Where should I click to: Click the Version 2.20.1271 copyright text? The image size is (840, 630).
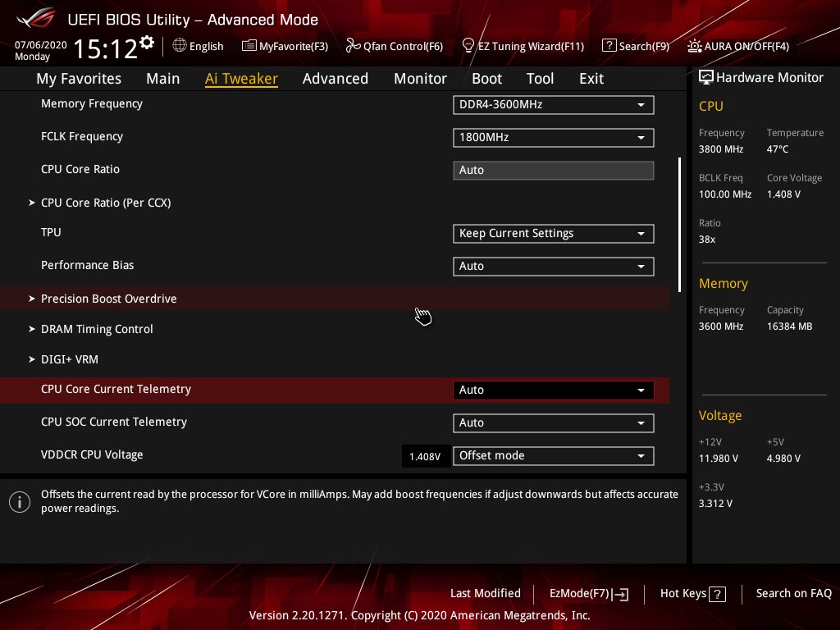419,615
